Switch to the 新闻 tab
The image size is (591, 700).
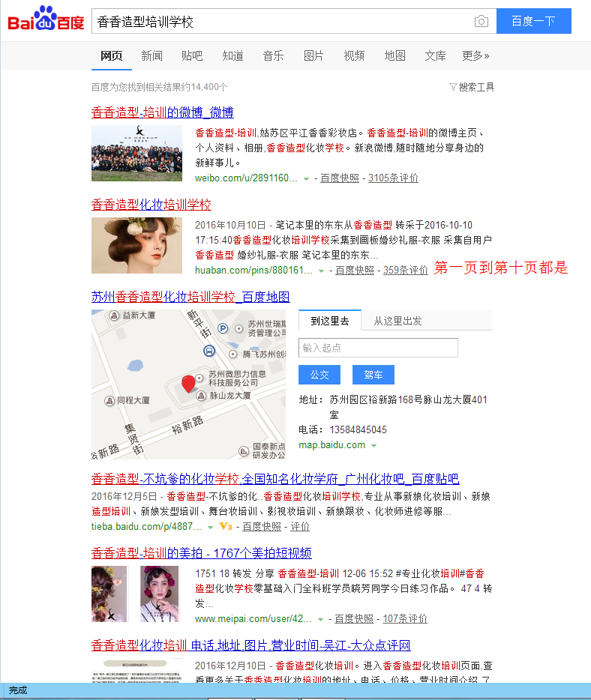click(x=152, y=55)
